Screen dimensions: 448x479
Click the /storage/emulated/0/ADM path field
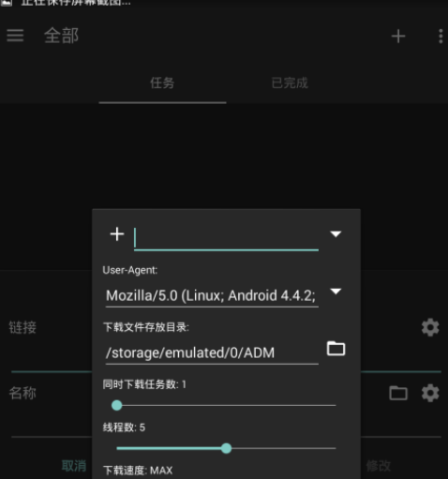click(212, 353)
